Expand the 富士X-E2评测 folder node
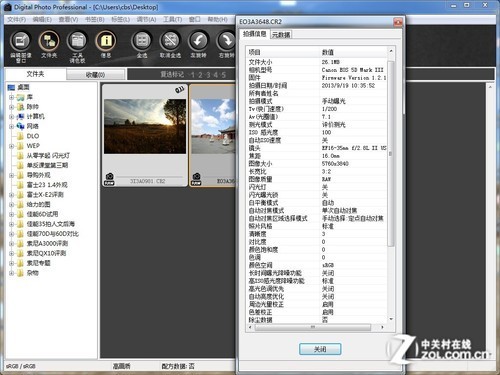Viewport: 500px width, 375px height. click(12, 195)
